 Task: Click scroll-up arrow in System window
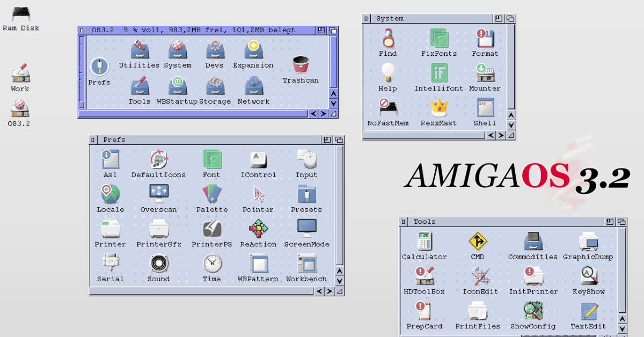coord(511,115)
